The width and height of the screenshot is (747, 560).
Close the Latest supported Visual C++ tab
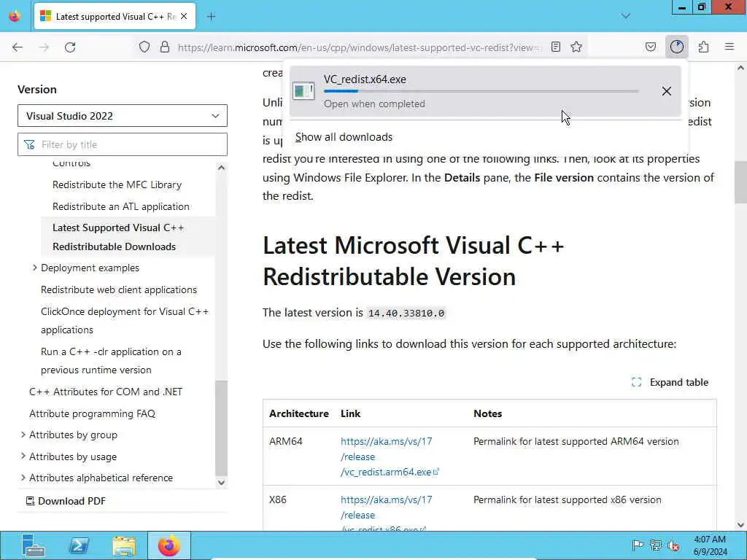[x=184, y=16]
